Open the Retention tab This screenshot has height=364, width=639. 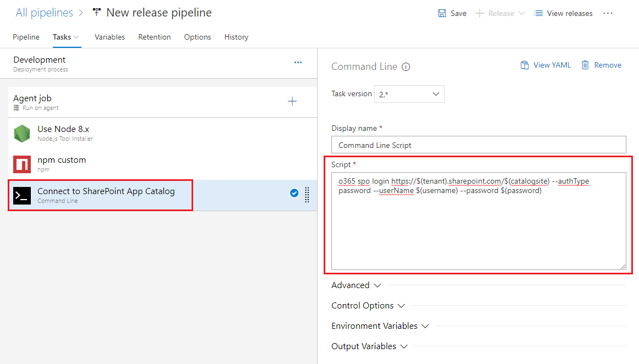(x=154, y=37)
